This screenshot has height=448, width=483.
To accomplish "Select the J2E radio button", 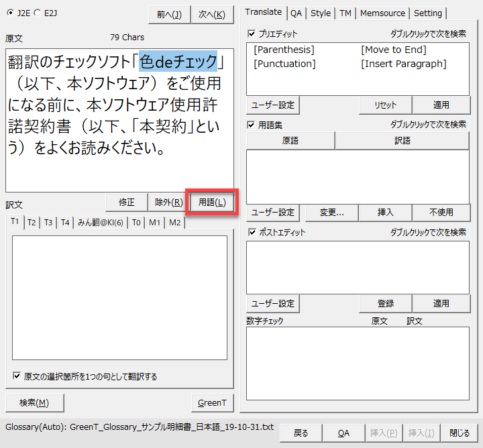I will pyautogui.click(x=9, y=13).
